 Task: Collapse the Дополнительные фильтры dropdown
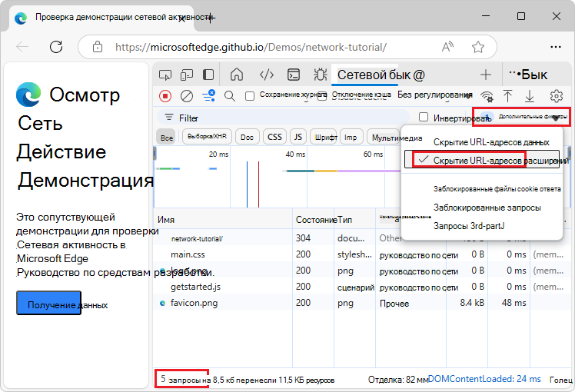click(x=521, y=117)
